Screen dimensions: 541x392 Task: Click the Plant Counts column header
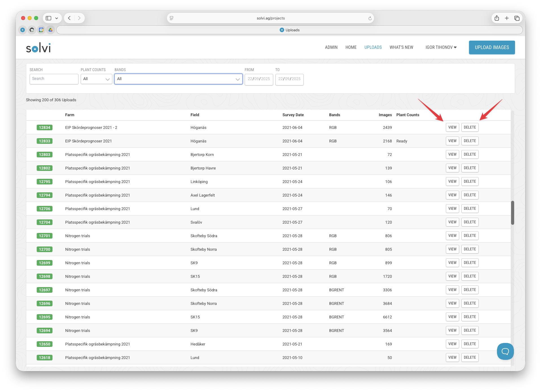click(408, 115)
